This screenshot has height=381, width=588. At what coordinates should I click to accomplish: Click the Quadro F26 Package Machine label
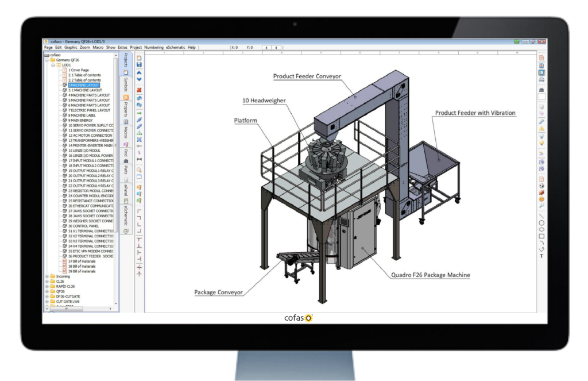click(x=431, y=275)
